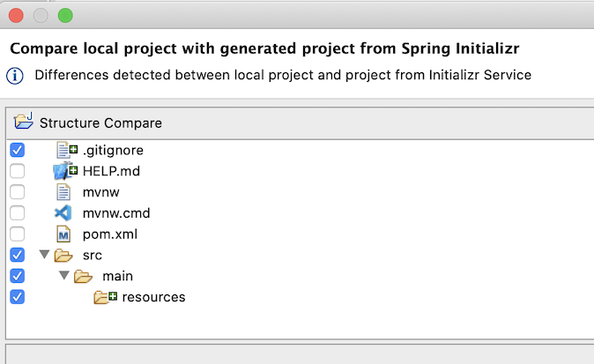Click the pom.xml Maven file icon

click(63, 234)
